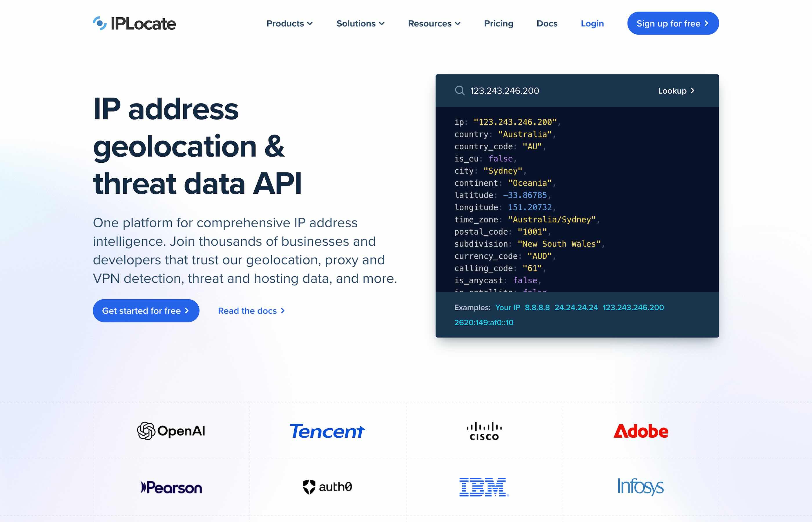
Task: Click the auth0 shield logo
Action: pos(309,487)
